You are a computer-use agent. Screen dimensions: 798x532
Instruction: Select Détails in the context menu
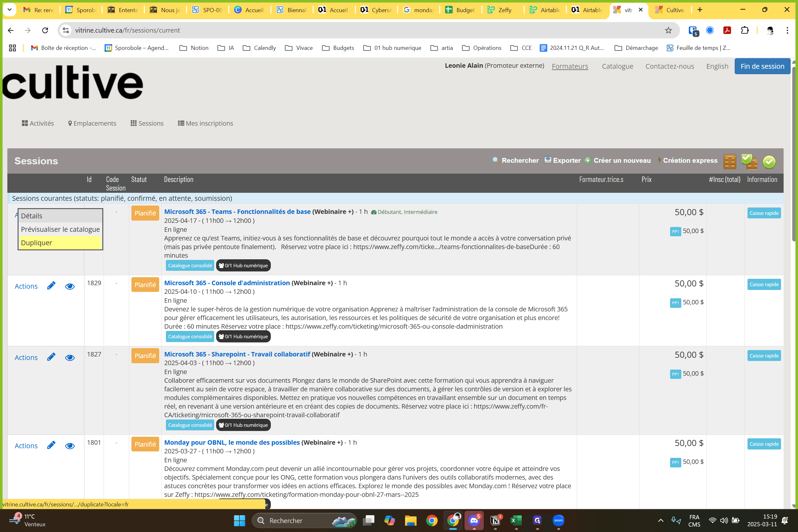pyautogui.click(x=60, y=216)
